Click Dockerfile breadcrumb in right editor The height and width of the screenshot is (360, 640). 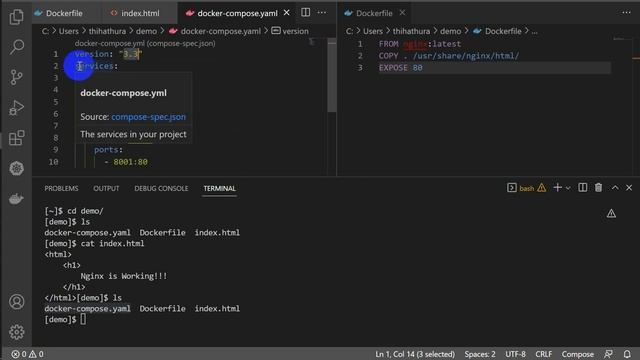point(503,31)
